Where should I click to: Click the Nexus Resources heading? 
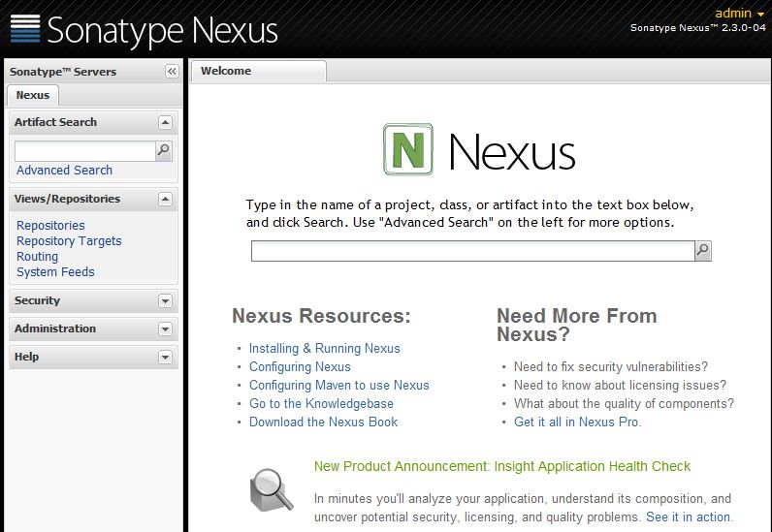coord(321,316)
